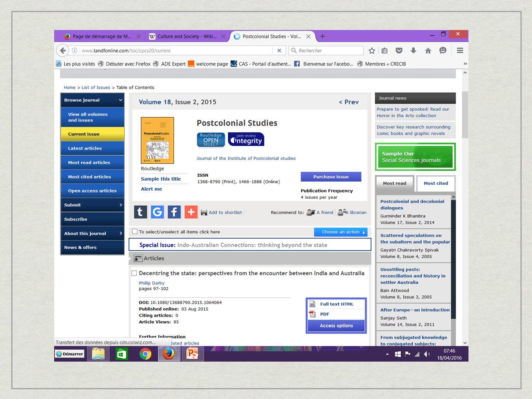Select the Most cited tab
The width and height of the screenshot is (532, 399).
pyautogui.click(x=436, y=184)
